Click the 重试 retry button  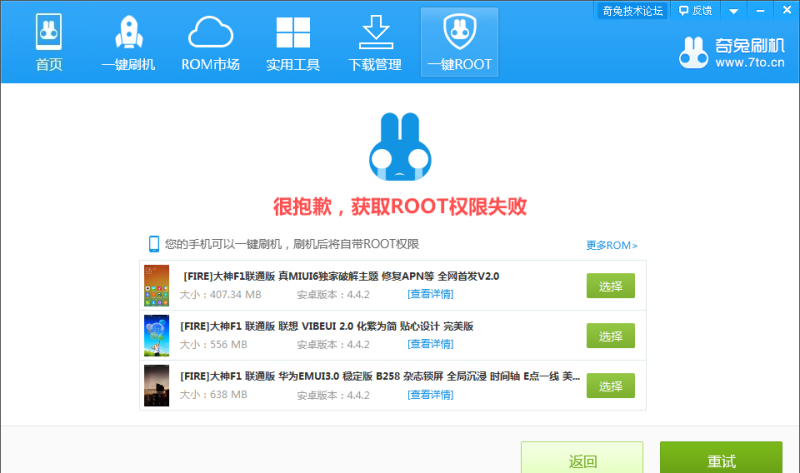721,458
